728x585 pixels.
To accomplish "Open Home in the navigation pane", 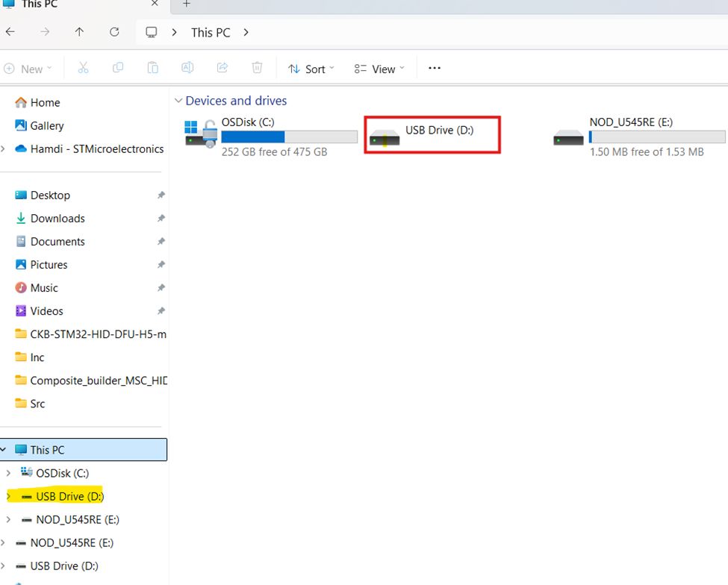I will [x=45, y=102].
